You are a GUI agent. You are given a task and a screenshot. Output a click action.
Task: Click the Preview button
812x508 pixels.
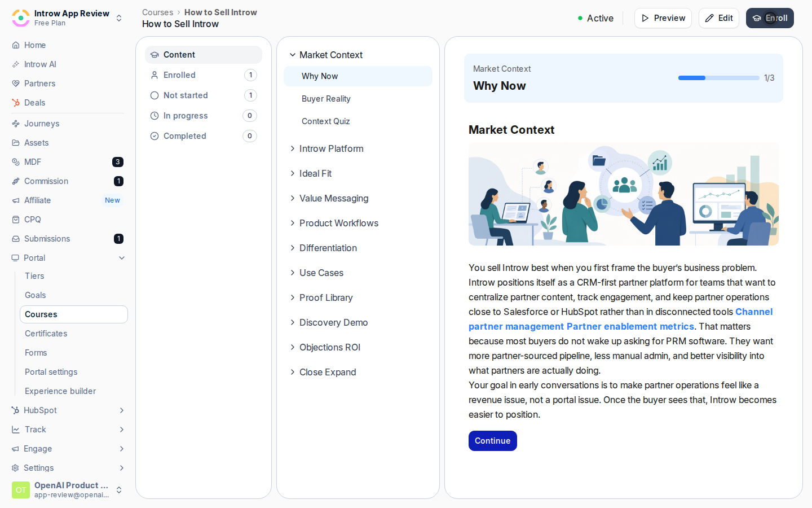[x=663, y=18]
